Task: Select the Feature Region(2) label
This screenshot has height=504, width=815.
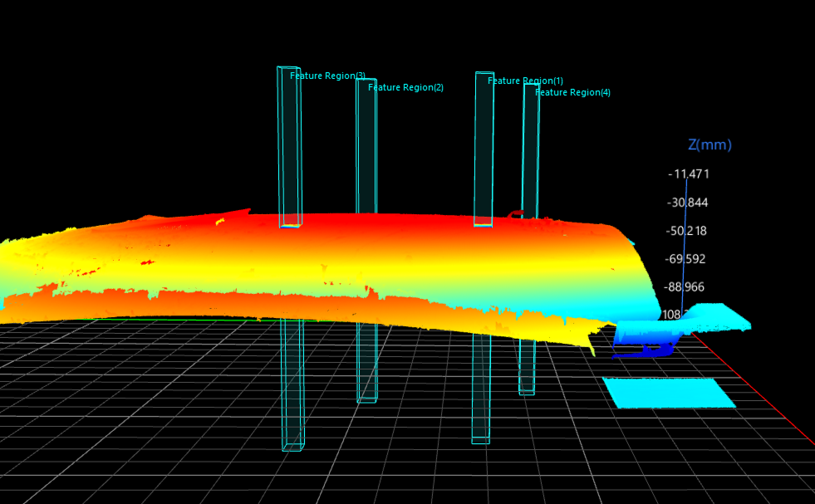Action: point(405,87)
